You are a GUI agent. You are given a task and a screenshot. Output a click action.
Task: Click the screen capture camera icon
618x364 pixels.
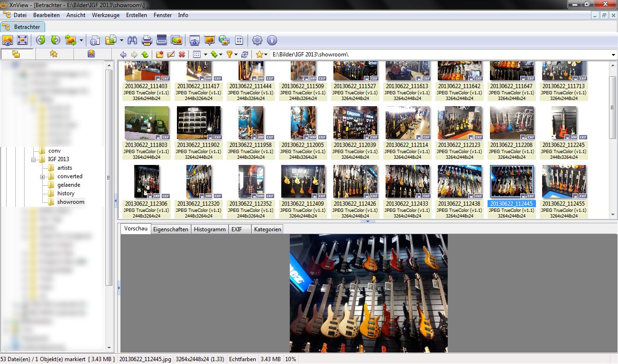[x=194, y=40]
